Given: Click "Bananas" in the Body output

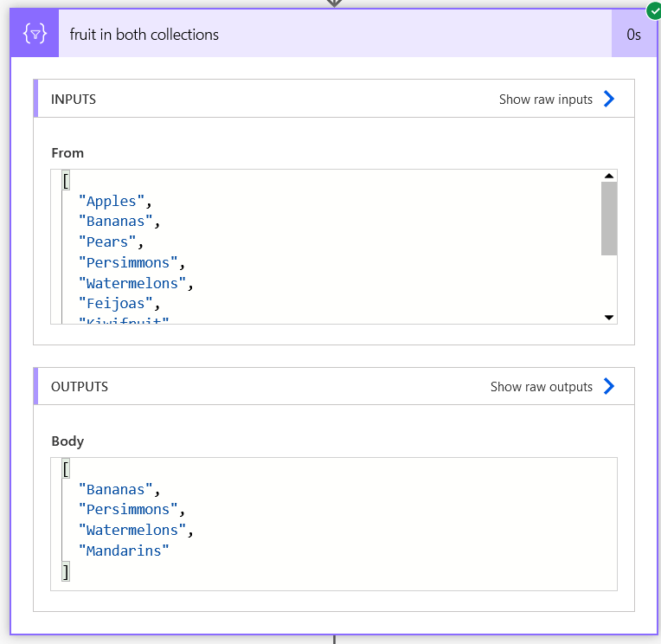Looking at the screenshot, I should [115, 489].
